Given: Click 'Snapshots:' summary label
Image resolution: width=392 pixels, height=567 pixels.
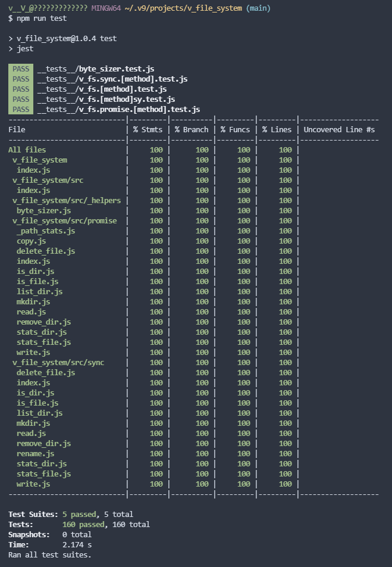Looking at the screenshot, I should point(29,534).
